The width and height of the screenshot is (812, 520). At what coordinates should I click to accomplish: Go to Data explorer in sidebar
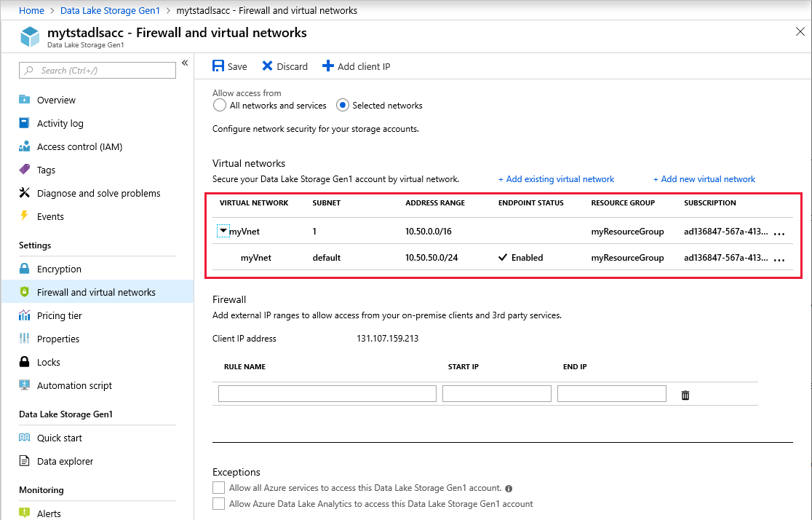tap(65, 461)
